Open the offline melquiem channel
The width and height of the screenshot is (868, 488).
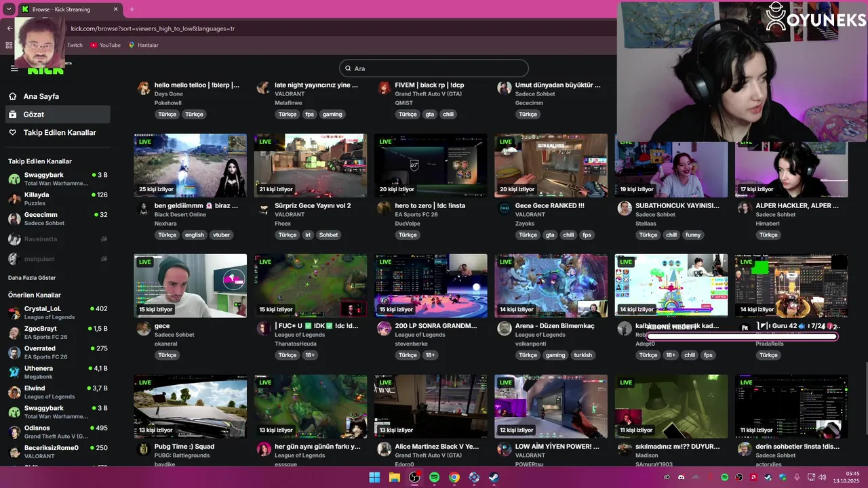(x=57, y=259)
